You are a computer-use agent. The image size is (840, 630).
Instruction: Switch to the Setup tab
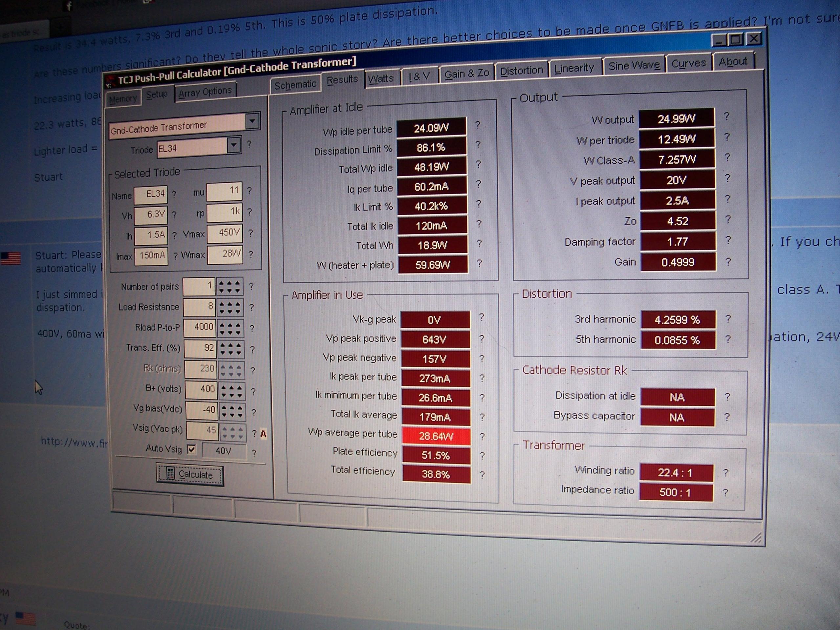click(157, 95)
